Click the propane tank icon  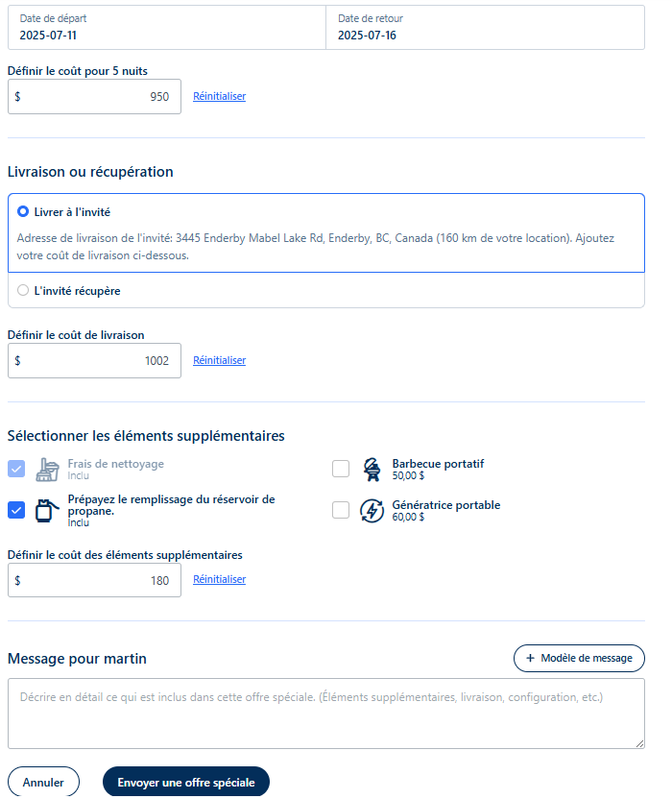pyautogui.click(x=46, y=510)
